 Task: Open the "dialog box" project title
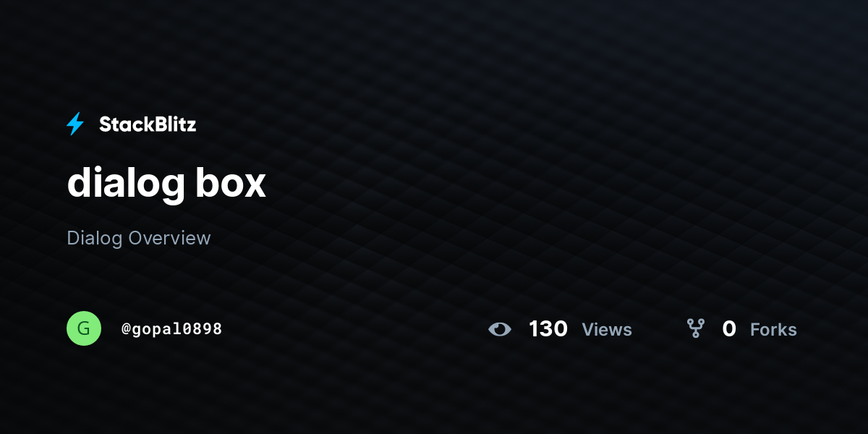[166, 184]
